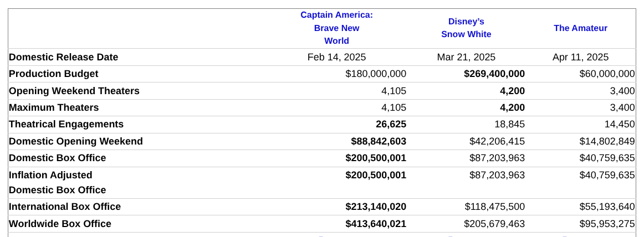The image size is (644, 237).
Task: Select the Feb 14, 2025 release date
Action: pyautogui.click(x=336, y=57)
